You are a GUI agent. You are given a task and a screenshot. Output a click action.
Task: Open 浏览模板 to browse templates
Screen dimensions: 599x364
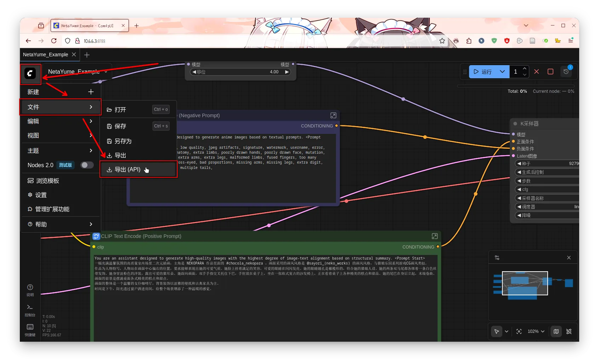[x=47, y=181]
